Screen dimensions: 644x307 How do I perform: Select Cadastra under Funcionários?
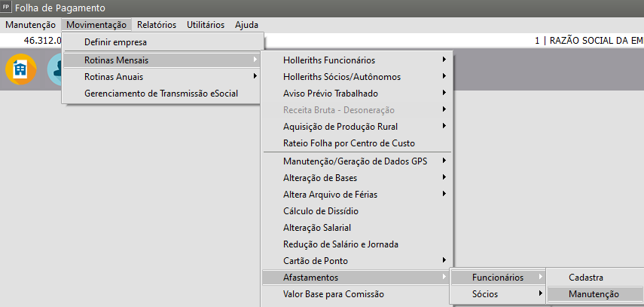click(x=586, y=278)
